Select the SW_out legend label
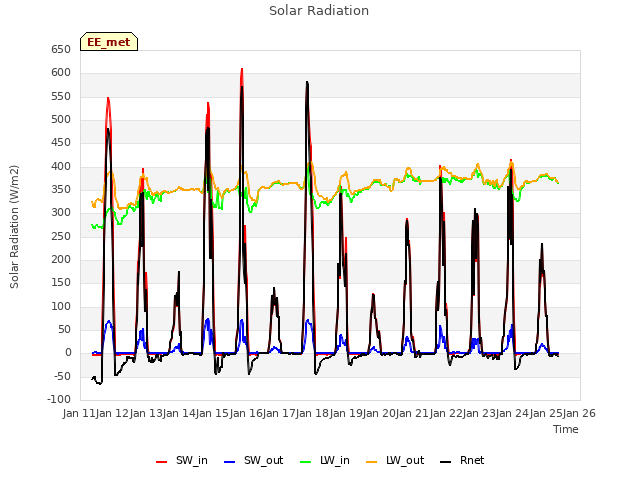The width and height of the screenshot is (640, 480). pos(264,460)
